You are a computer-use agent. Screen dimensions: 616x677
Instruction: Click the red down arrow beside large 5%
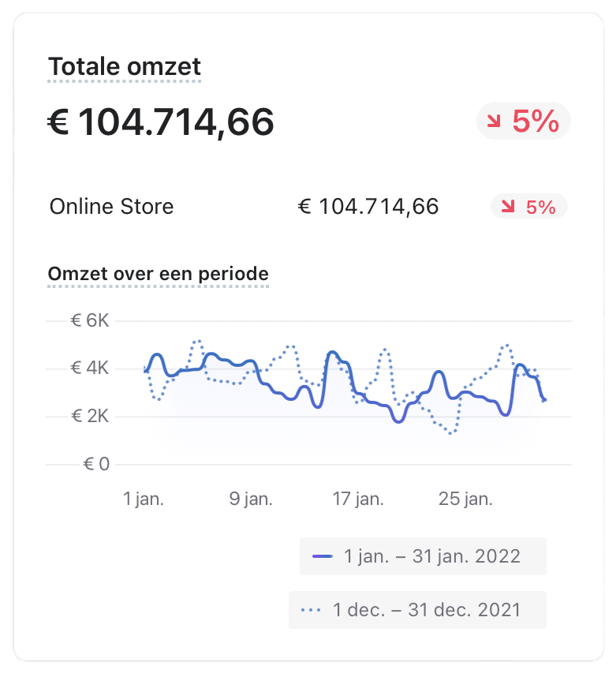coord(494,121)
